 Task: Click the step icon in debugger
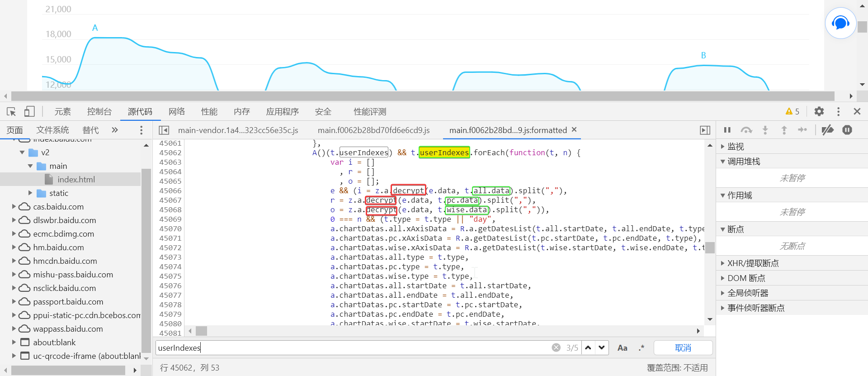(x=802, y=130)
